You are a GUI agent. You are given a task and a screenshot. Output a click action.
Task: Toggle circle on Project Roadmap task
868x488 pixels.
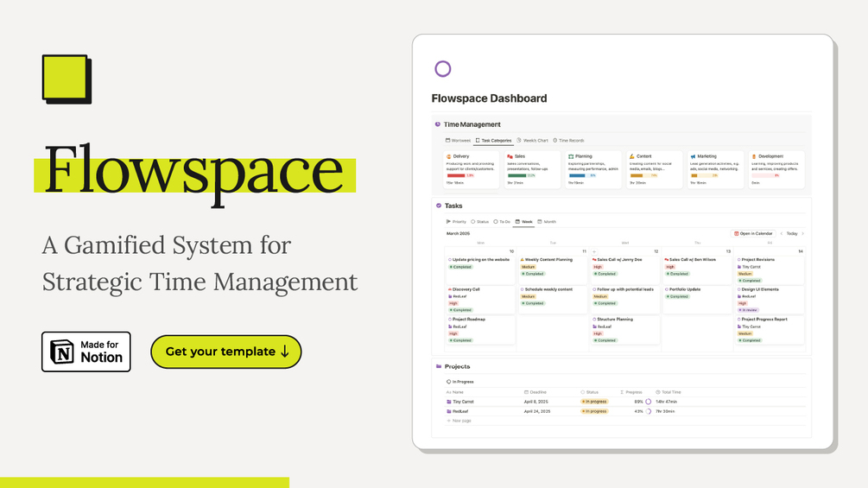pos(449,320)
